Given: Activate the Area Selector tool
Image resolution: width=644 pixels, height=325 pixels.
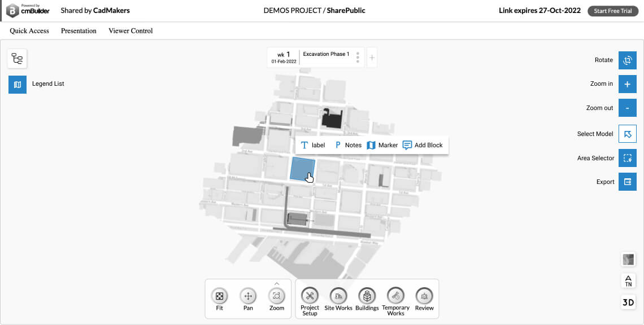Looking at the screenshot, I should 627,158.
